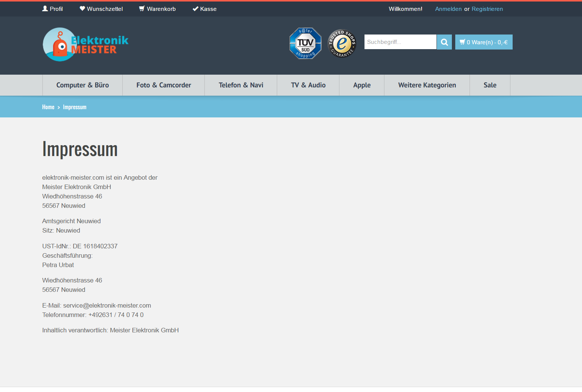Image resolution: width=582 pixels, height=392 pixels.
Task: Click the Impressum page heading
Action: point(80,149)
